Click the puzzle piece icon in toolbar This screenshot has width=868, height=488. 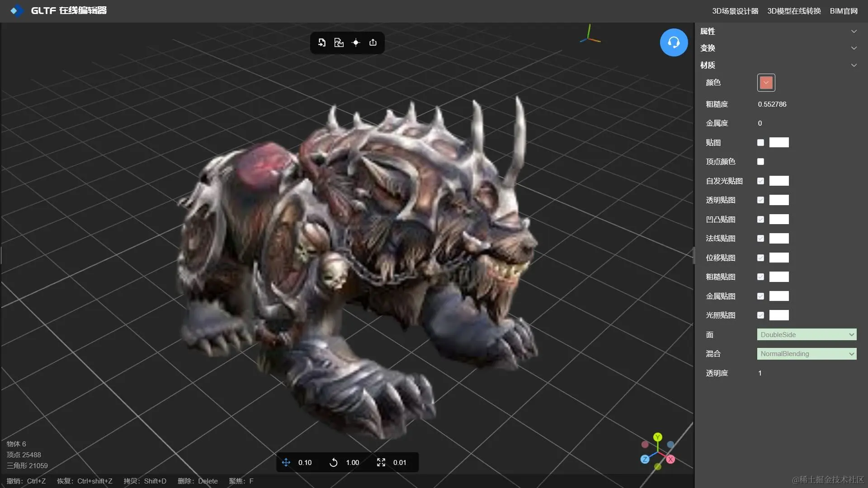tap(339, 42)
